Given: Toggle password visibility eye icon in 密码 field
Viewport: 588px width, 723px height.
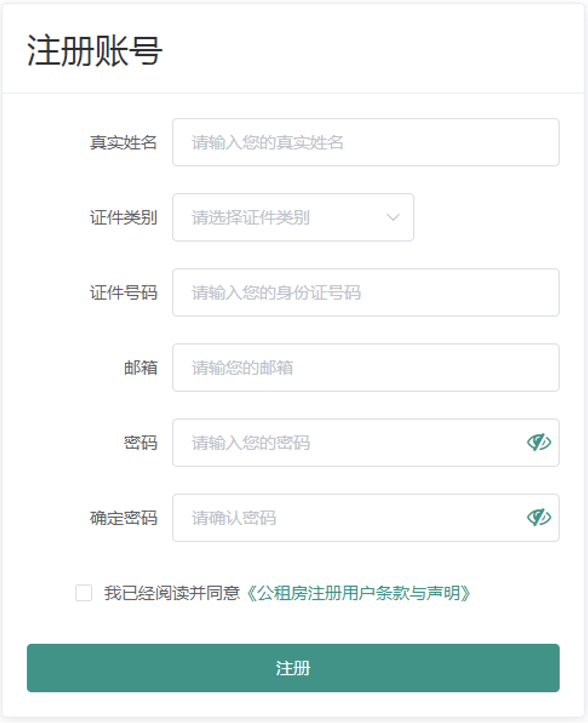Looking at the screenshot, I should pyautogui.click(x=539, y=442).
